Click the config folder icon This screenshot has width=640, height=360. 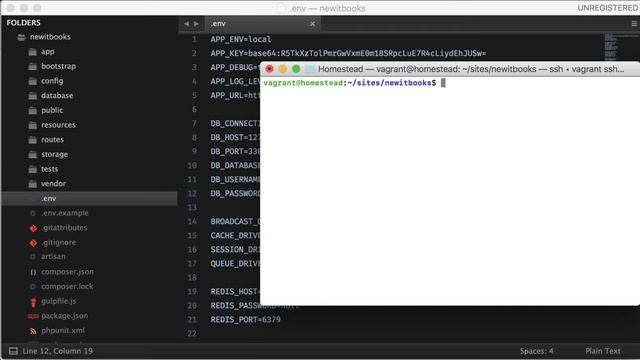click(x=33, y=81)
